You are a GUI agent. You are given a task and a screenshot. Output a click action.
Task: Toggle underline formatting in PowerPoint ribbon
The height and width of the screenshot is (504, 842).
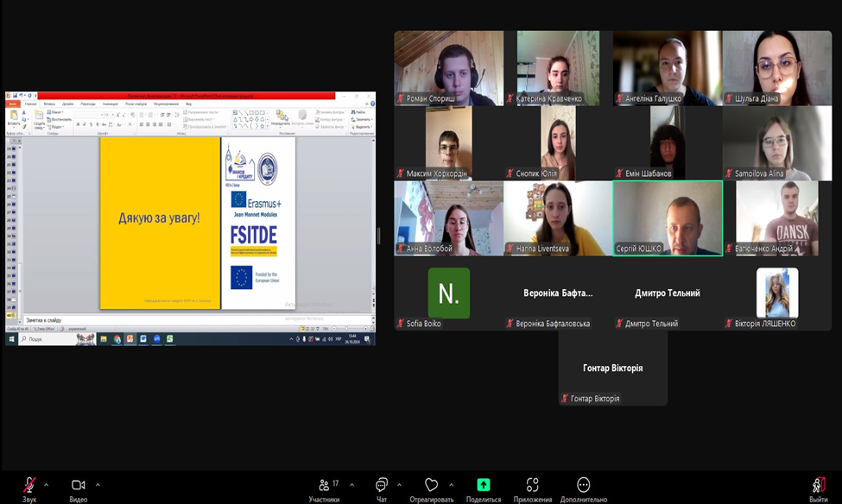point(90,124)
